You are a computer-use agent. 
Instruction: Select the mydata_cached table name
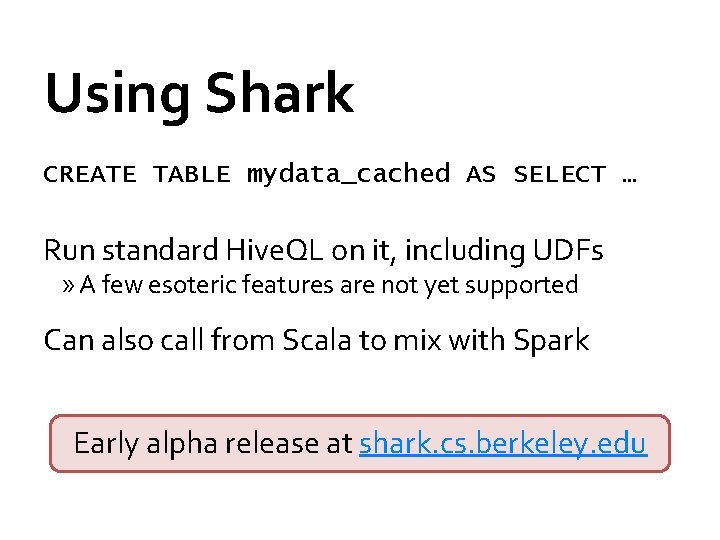348,175
